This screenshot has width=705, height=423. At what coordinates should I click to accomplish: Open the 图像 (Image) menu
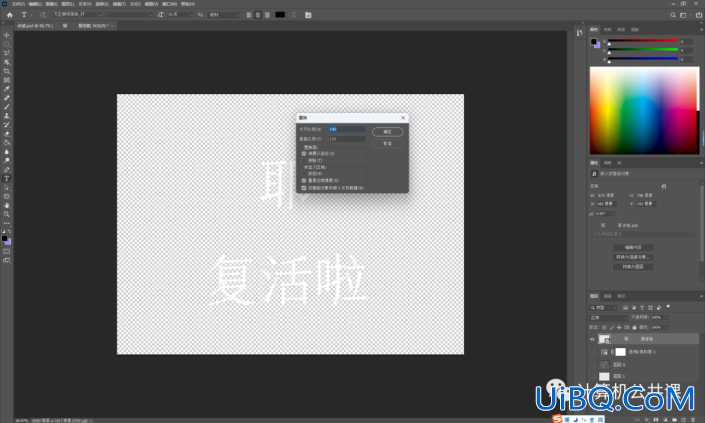pyautogui.click(x=51, y=4)
